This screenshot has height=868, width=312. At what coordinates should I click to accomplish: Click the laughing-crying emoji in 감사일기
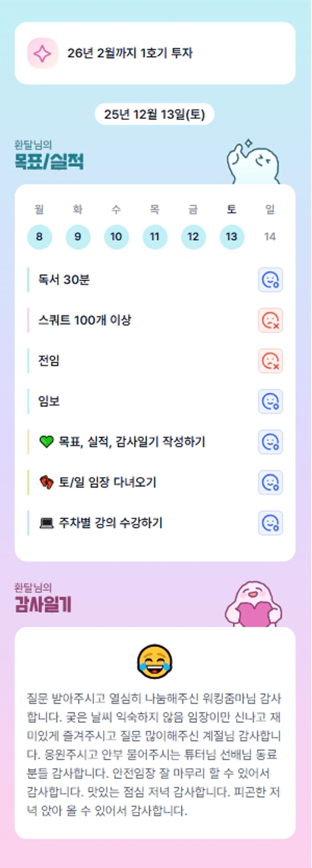pyautogui.click(x=155, y=662)
